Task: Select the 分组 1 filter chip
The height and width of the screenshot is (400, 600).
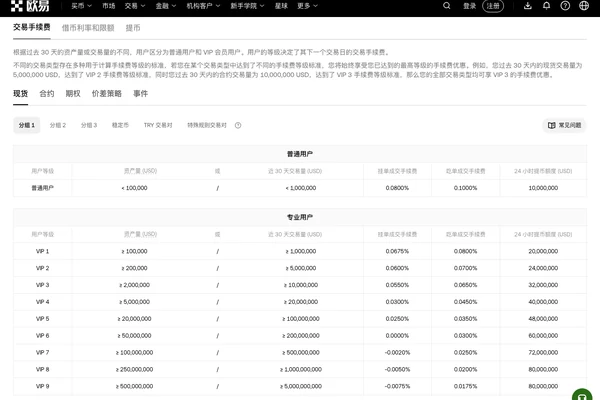Action: [27, 125]
